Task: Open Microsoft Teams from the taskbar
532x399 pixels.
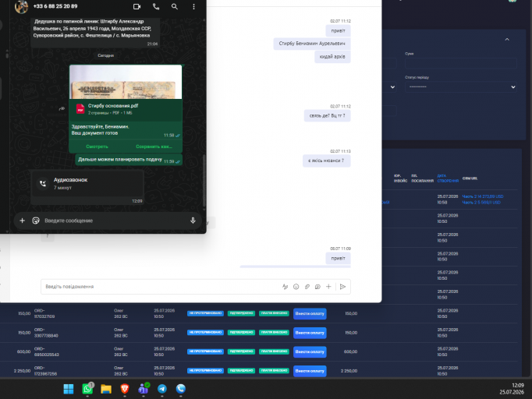Action: (x=144, y=389)
